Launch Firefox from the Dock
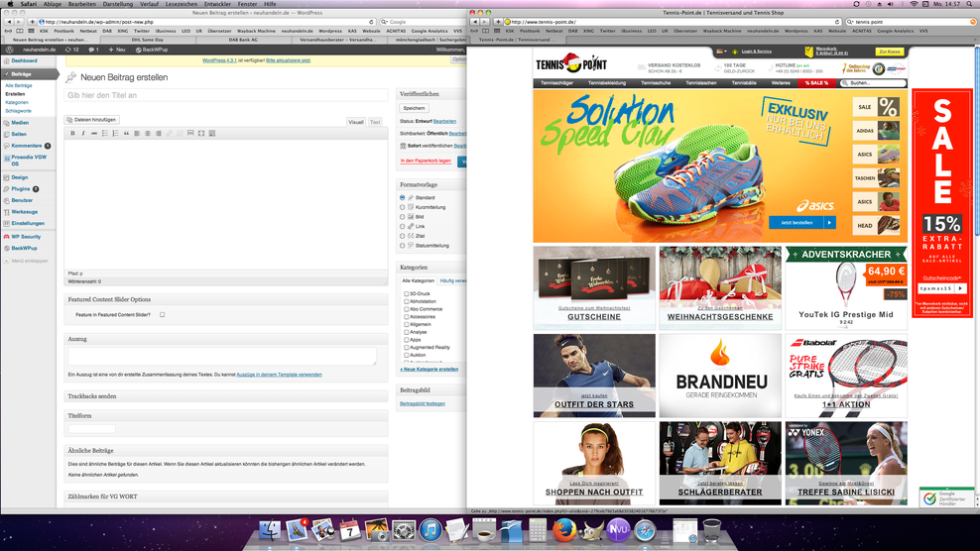980x551 pixels. point(563,530)
